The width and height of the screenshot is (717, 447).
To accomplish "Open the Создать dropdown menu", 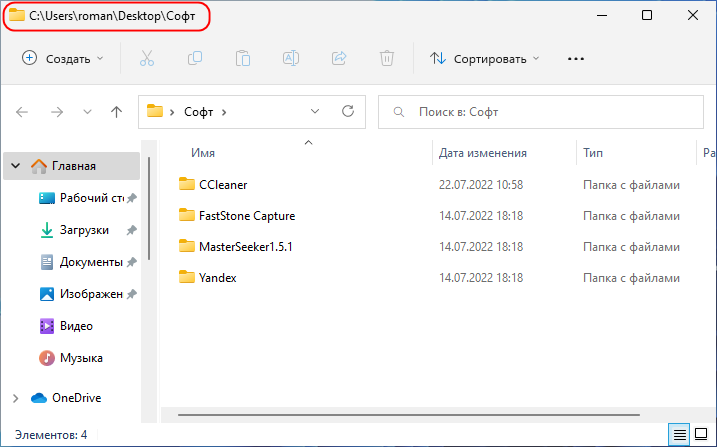I will point(63,59).
